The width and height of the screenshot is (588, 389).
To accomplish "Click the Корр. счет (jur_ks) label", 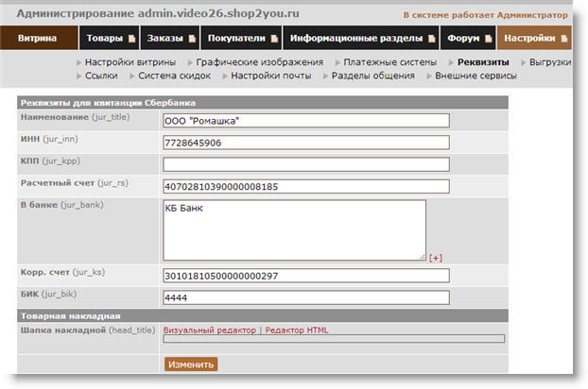I will [x=62, y=272].
